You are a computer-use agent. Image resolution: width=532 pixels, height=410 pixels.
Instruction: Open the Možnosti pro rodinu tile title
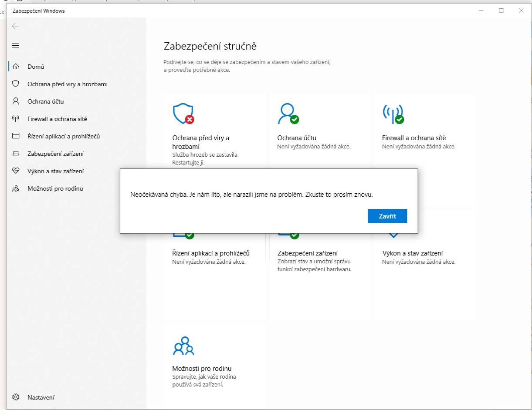[x=202, y=369]
